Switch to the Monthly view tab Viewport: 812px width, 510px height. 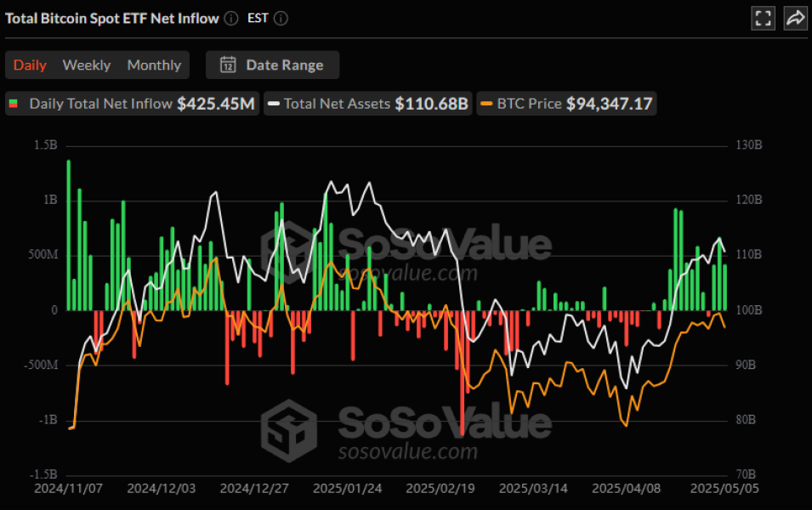154,65
